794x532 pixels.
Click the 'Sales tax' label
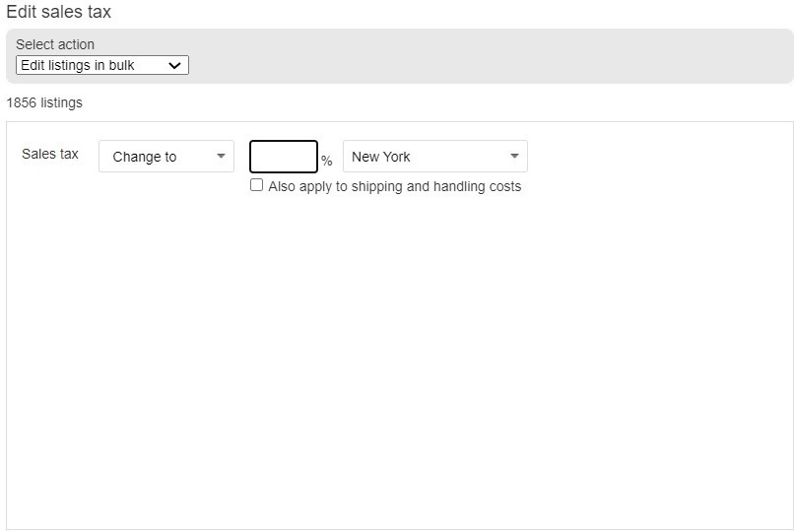(x=50, y=154)
